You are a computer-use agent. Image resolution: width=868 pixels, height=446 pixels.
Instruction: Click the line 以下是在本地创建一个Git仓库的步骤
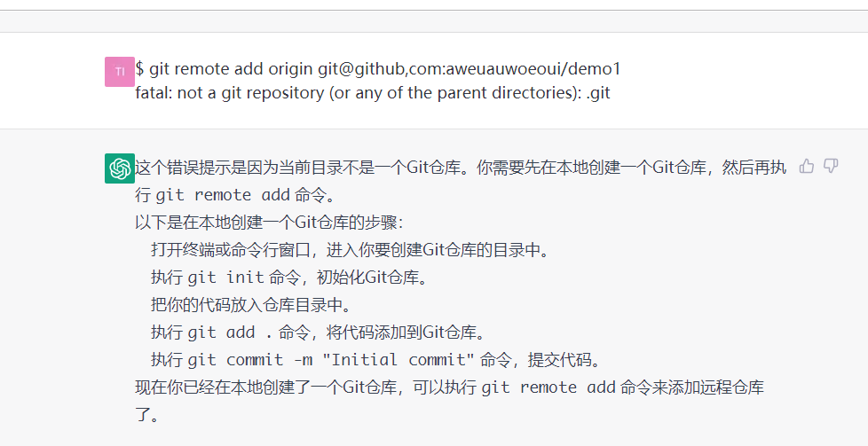coord(270,223)
